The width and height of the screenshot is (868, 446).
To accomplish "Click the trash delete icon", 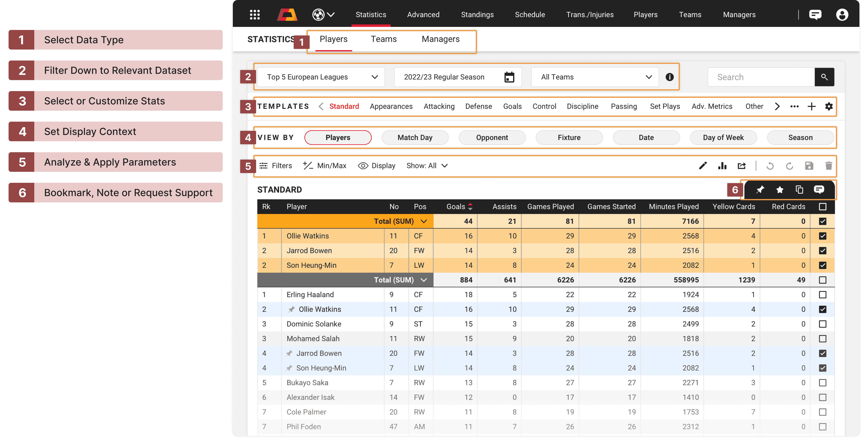I will tap(829, 166).
